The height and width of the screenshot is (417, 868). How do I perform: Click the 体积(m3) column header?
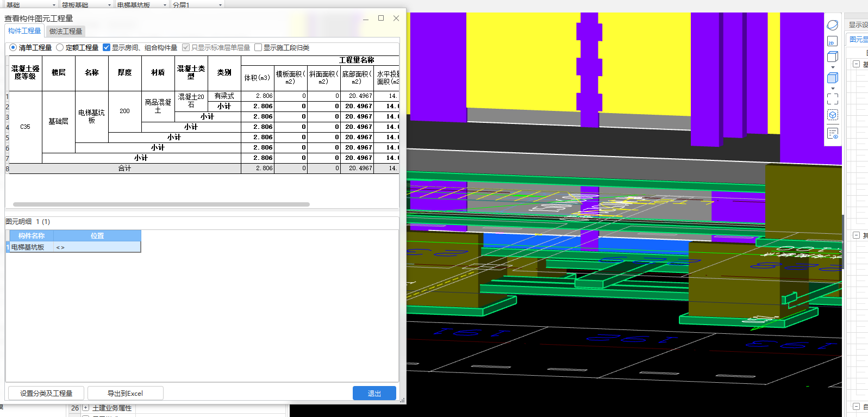point(258,78)
